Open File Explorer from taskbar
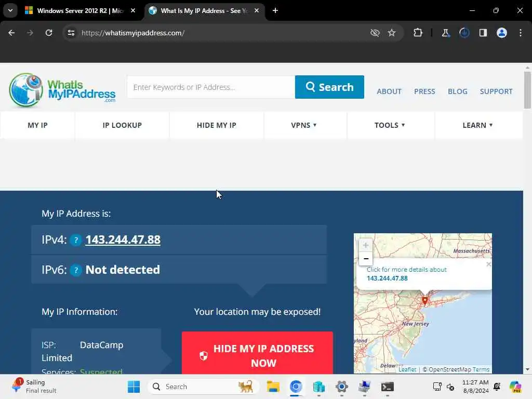 click(273, 387)
